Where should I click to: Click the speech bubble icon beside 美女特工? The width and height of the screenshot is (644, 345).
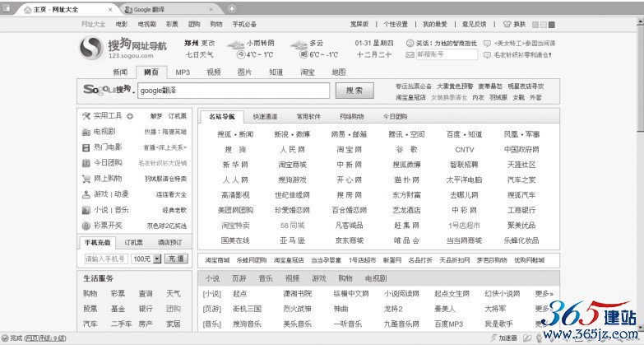487,43
